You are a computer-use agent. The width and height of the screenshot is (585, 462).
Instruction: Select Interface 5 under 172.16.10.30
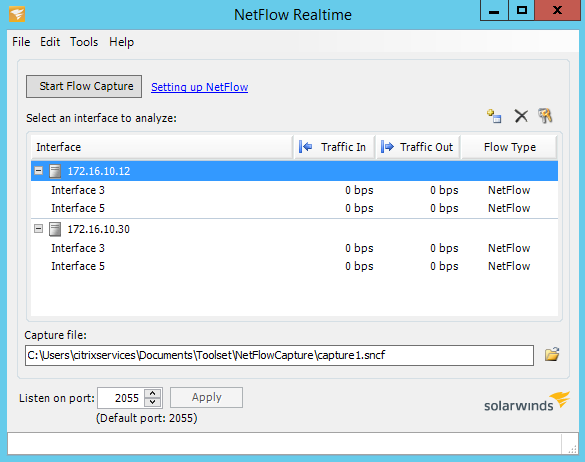(x=294, y=266)
